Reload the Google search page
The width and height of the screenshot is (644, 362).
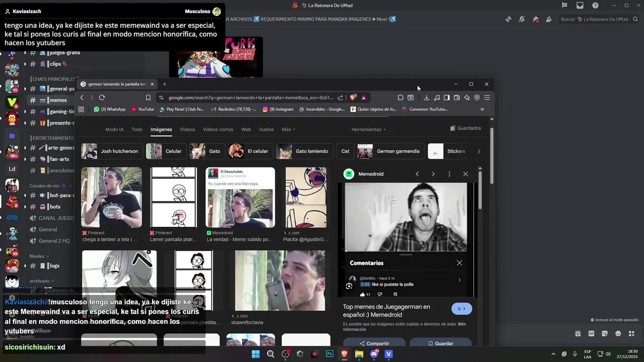[102, 98]
